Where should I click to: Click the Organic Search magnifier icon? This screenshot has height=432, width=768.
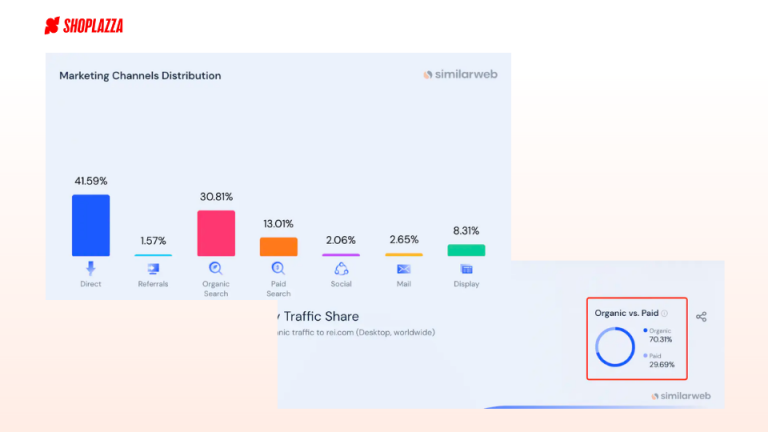pos(216,268)
